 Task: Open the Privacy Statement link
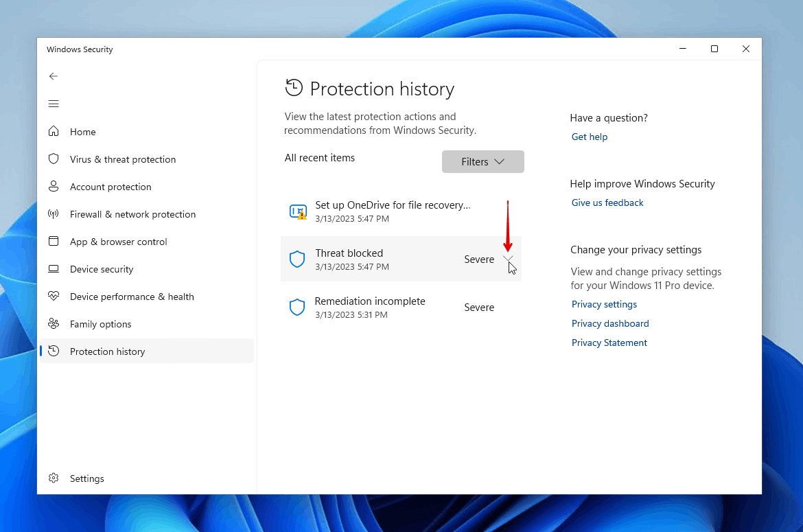pos(609,343)
